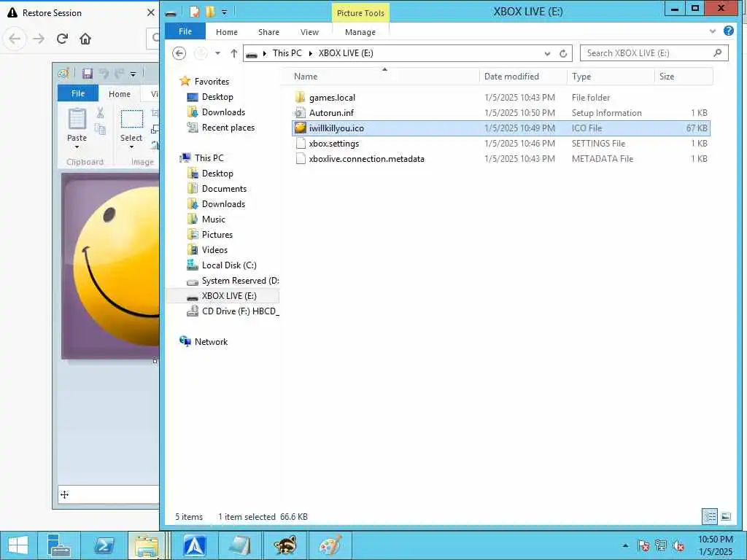Open the Home tab in Paint window
This screenshot has width=747, height=560.
point(119,94)
